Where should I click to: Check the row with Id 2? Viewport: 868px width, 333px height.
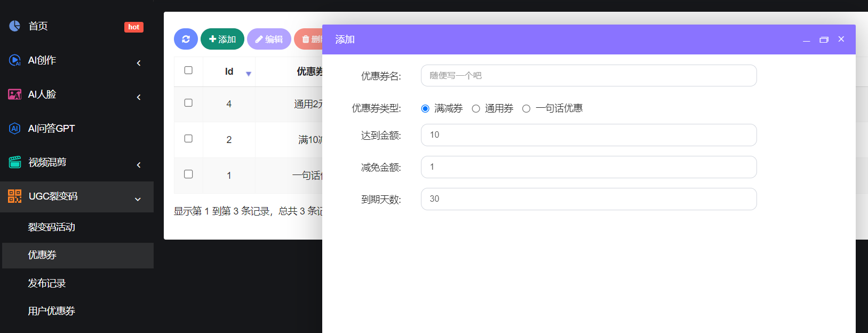coord(188,138)
